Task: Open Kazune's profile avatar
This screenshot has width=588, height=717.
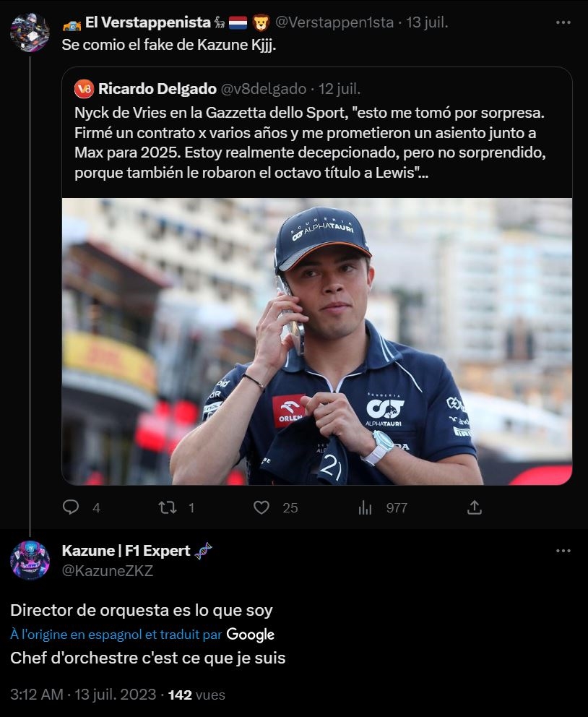Action: [x=30, y=560]
